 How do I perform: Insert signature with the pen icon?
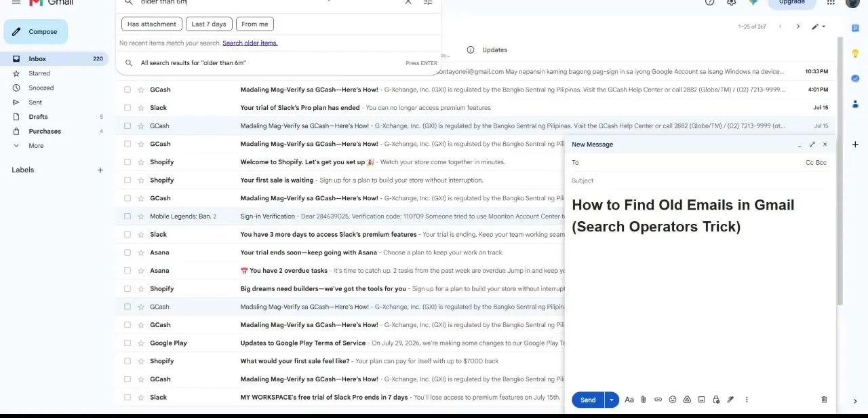[x=730, y=400]
